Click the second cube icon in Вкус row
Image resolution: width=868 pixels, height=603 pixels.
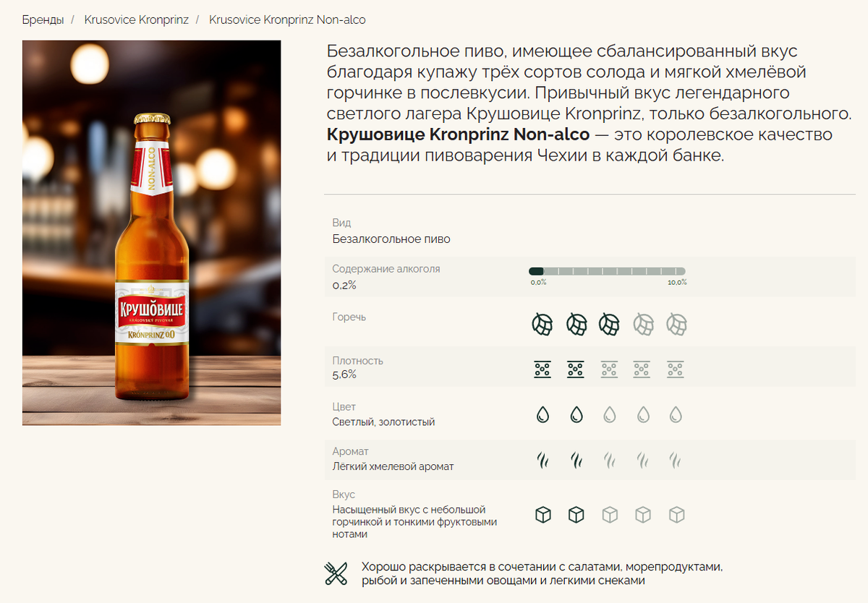tap(576, 515)
